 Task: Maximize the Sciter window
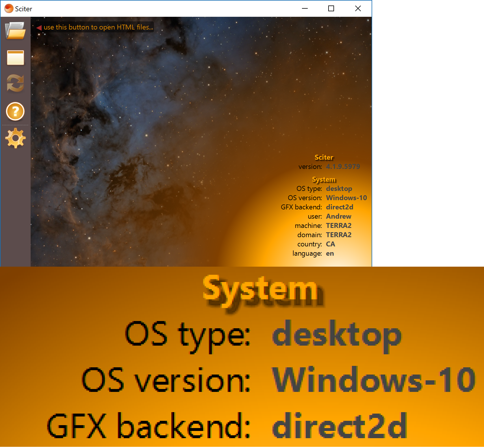tap(331, 9)
